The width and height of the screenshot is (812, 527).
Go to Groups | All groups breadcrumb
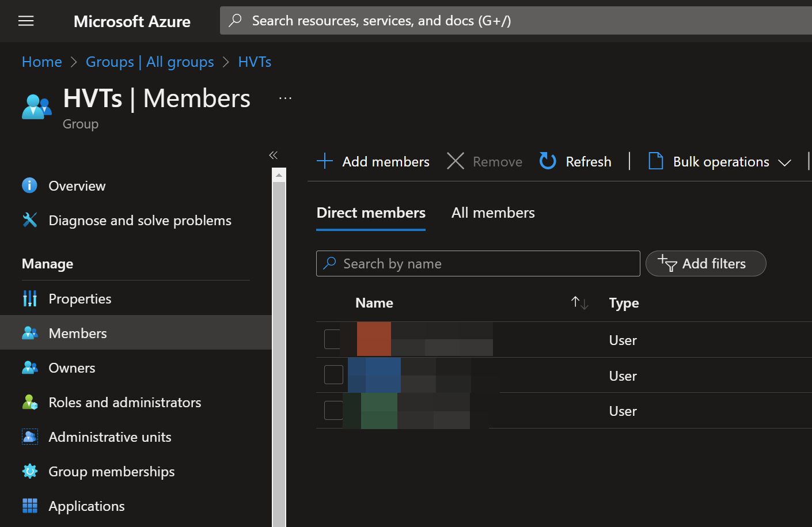click(150, 62)
